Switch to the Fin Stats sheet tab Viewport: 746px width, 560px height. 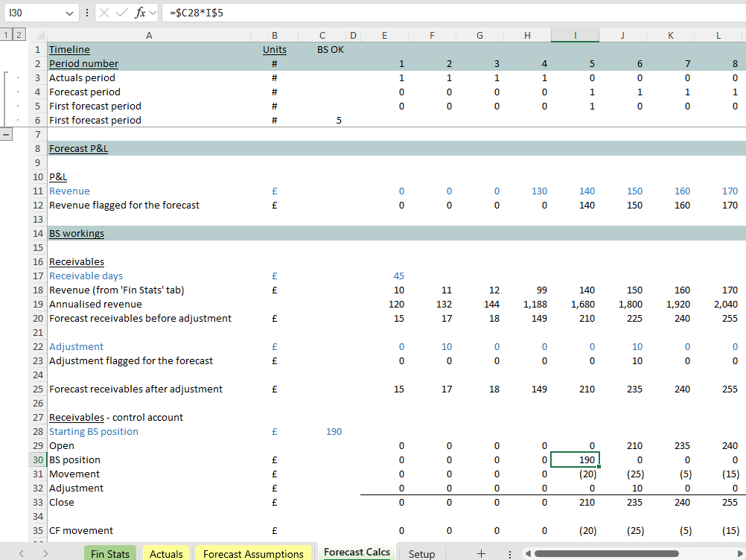[109, 553]
